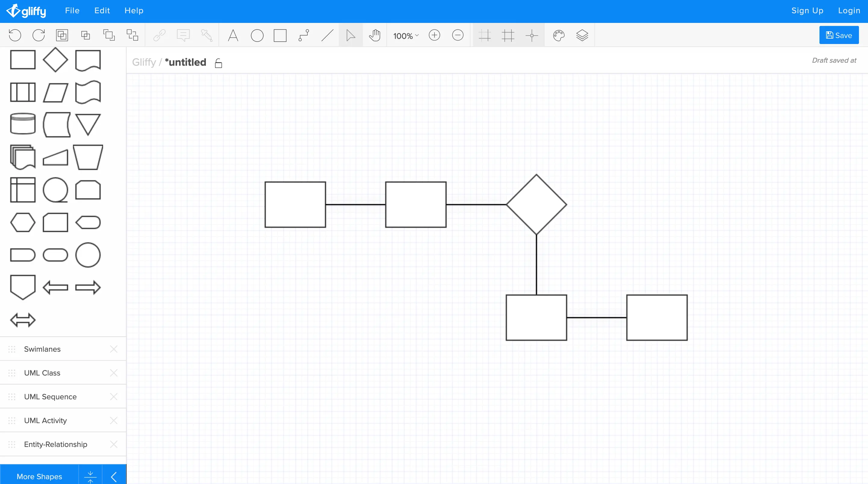
Task: Pick the double-headed arrow shape
Action: point(23,320)
